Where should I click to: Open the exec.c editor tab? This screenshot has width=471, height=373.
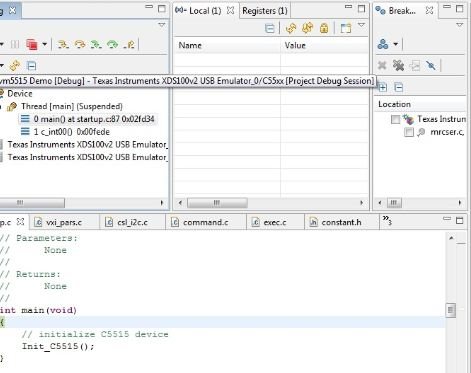pyautogui.click(x=275, y=222)
